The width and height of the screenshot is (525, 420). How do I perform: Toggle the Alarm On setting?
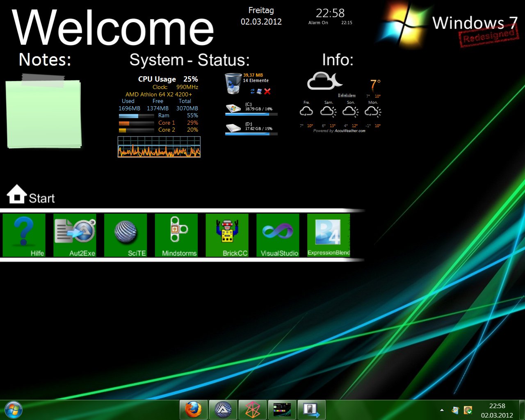[318, 23]
